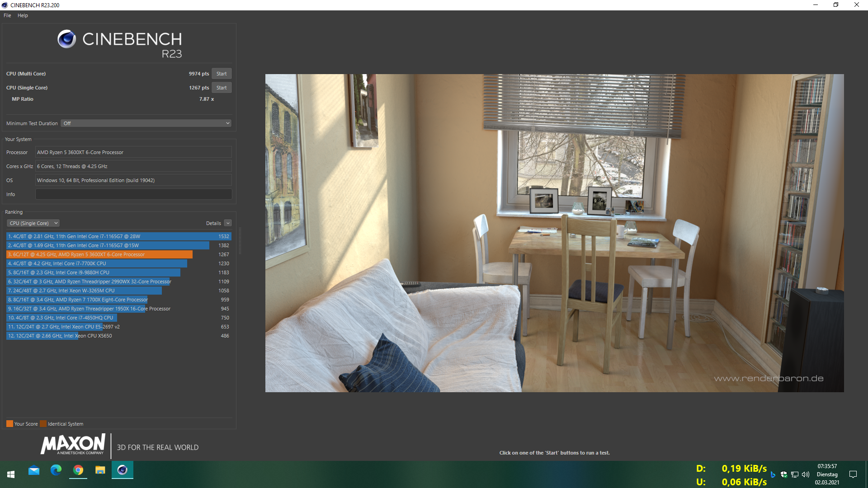Expand the ranking Details arrow
Screen dimensions: 868x488
tap(228, 223)
